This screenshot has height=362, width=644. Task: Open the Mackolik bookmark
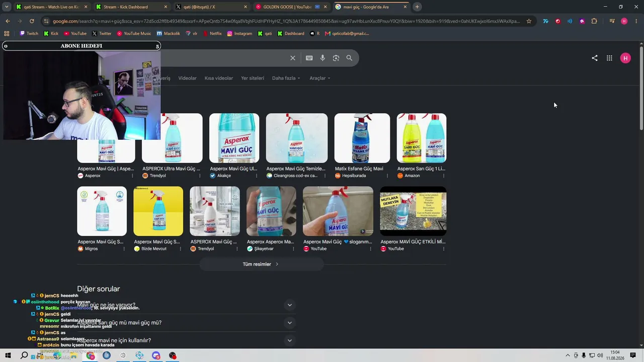pos(168,34)
